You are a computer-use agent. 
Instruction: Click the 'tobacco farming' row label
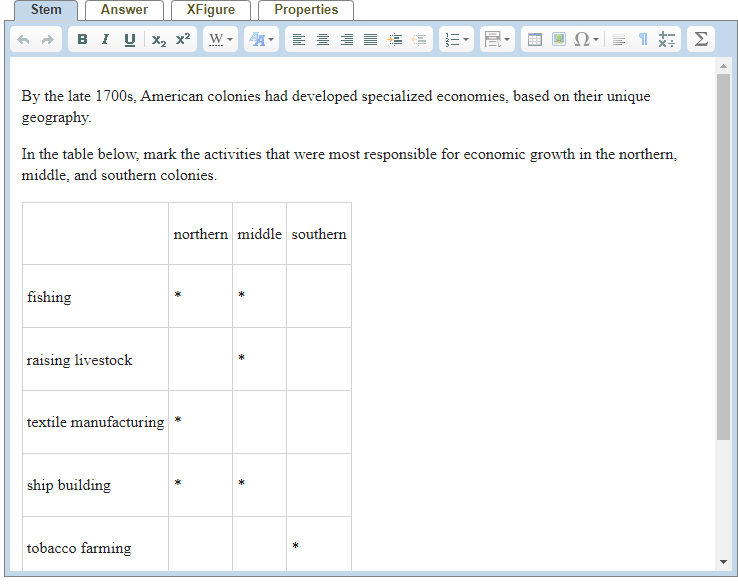79,548
